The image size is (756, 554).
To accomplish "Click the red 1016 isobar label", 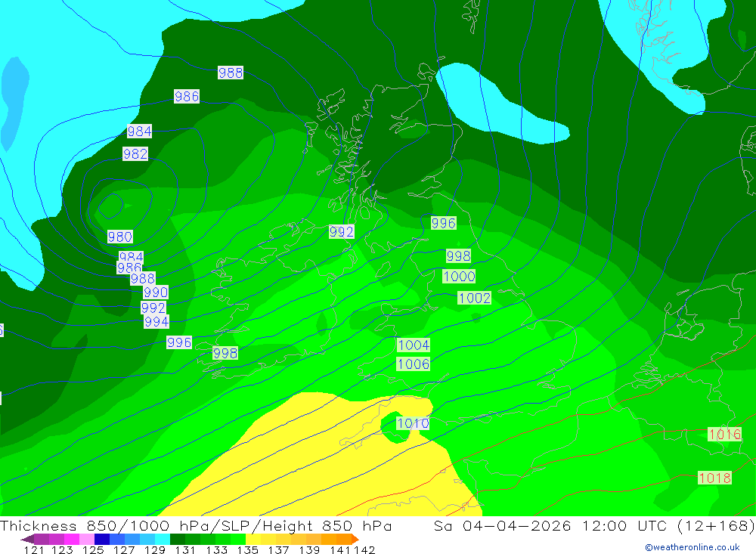I will (724, 435).
